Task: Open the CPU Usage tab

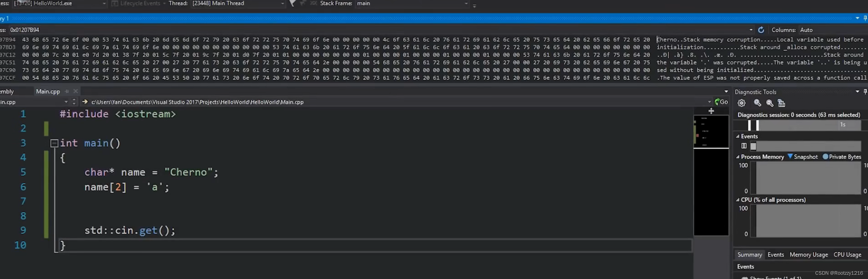Action: tap(847, 255)
